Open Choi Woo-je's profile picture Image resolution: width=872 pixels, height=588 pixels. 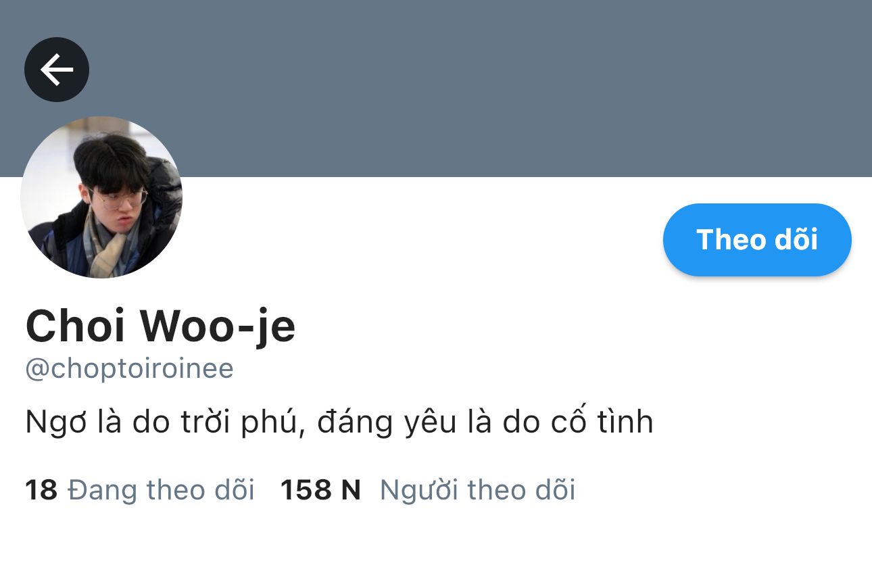[x=101, y=197]
